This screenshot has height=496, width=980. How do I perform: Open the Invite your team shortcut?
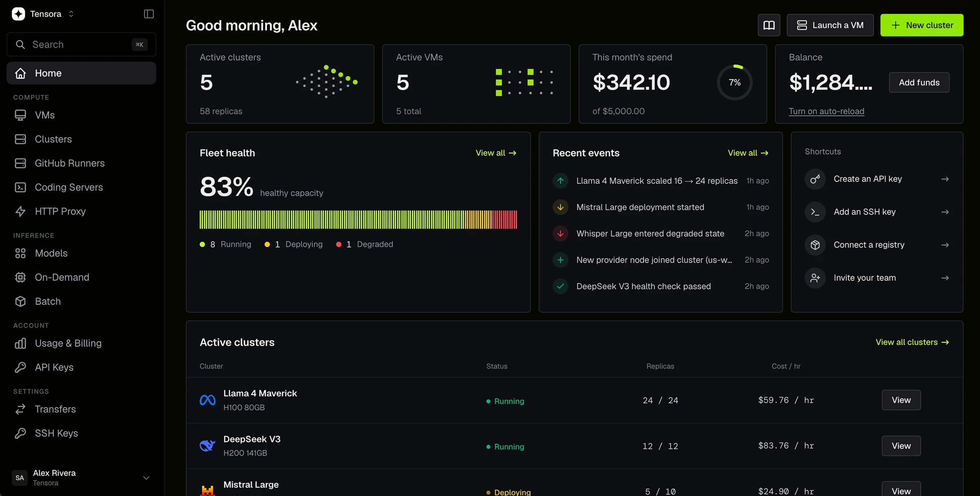(877, 278)
